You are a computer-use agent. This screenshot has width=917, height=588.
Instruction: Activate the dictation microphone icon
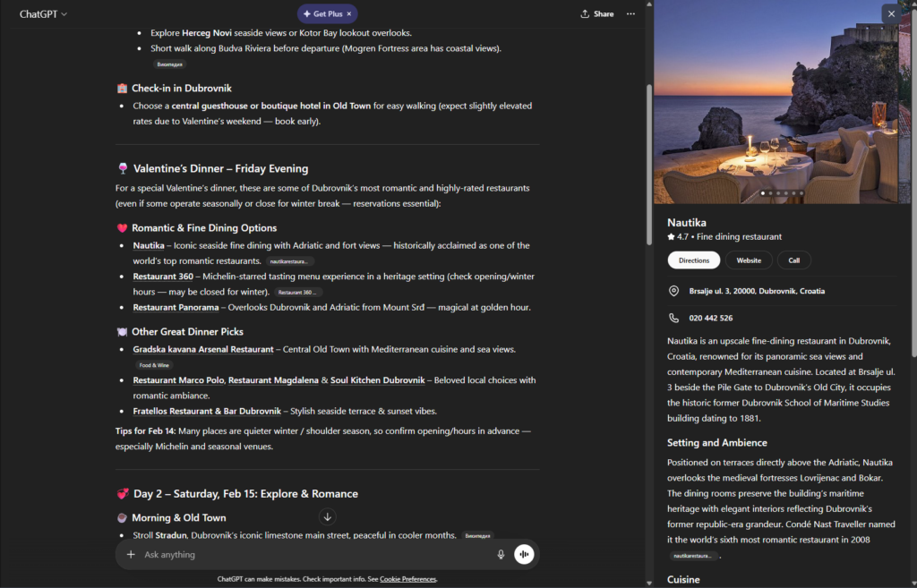click(x=501, y=553)
